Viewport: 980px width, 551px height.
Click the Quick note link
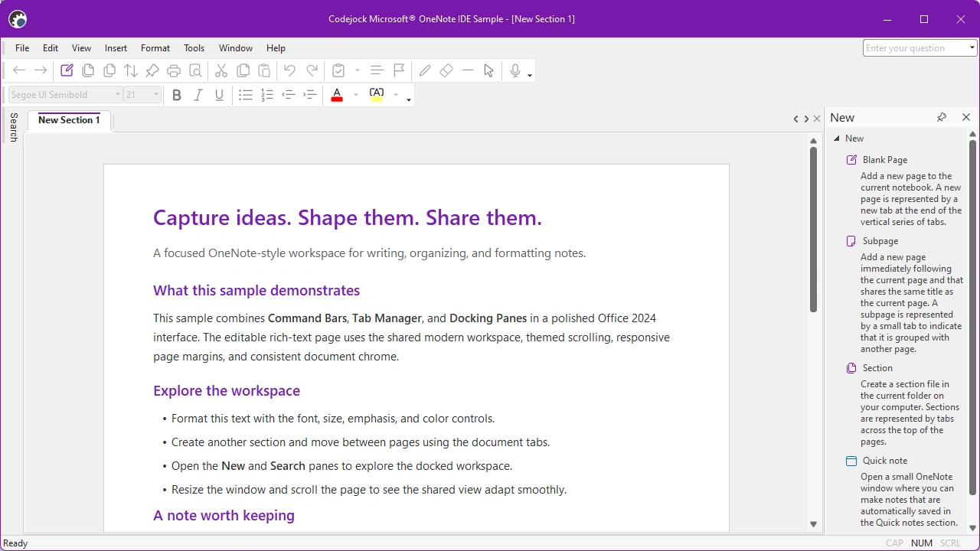[885, 461]
